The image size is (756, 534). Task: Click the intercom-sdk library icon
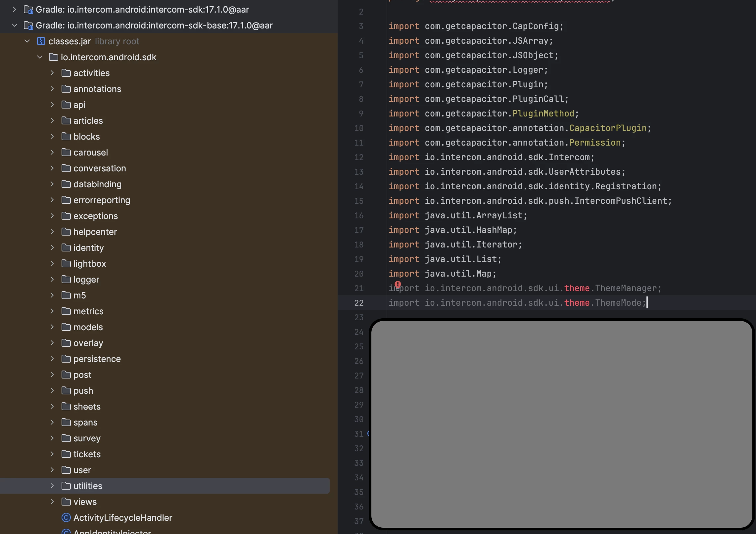[28, 10]
